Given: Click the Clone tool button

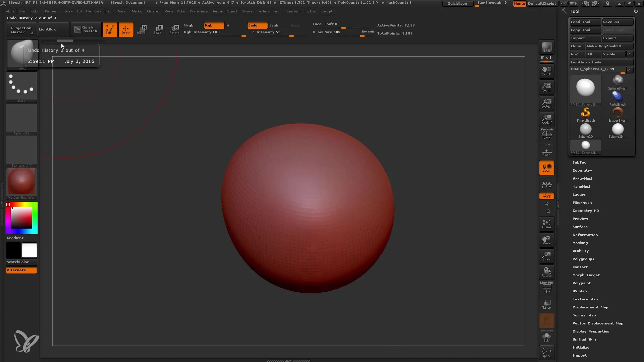Looking at the screenshot, I should pos(576,46).
